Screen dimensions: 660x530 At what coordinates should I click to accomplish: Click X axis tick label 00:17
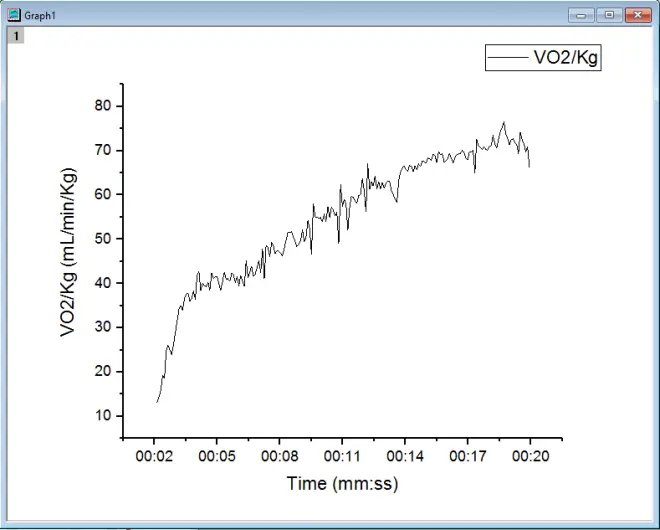468,456
